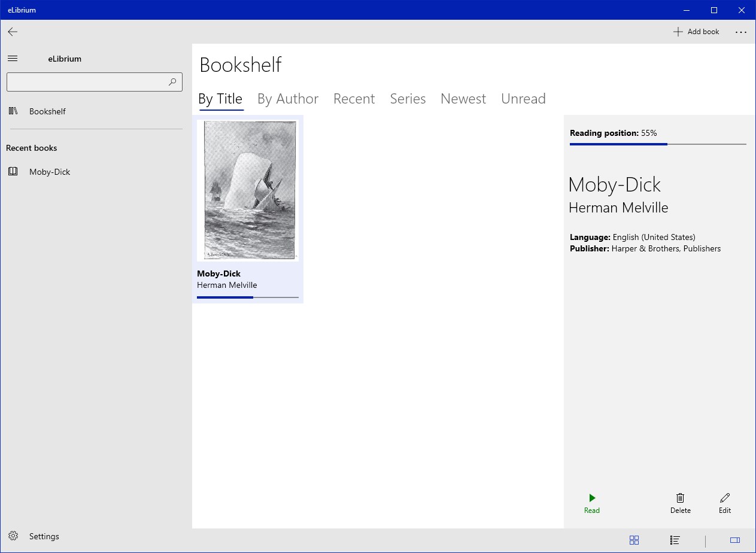Click the large Moby-Dick heading in details

[x=614, y=185]
